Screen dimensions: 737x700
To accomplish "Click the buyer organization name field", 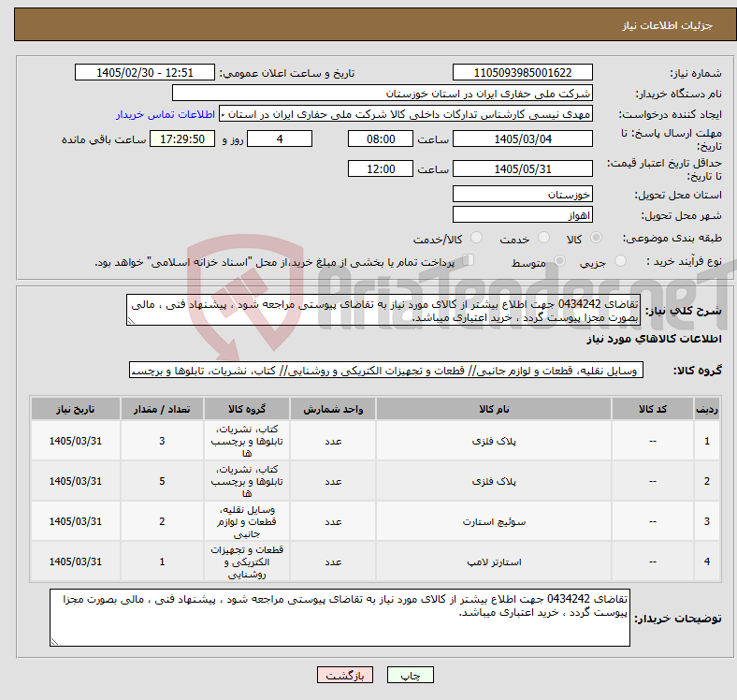I will point(383,94).
